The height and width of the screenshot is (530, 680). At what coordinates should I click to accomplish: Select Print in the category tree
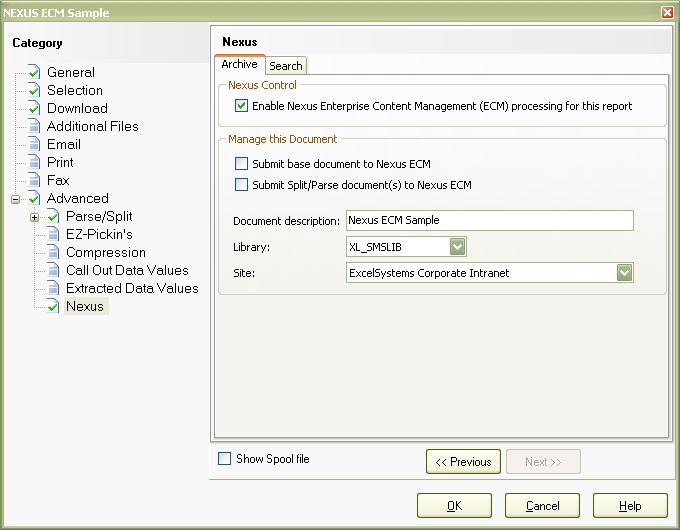pos(60,162)
